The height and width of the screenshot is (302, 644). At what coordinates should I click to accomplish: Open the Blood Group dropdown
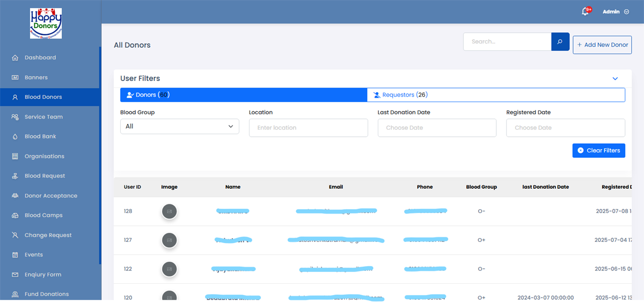(x=179, y=127)
